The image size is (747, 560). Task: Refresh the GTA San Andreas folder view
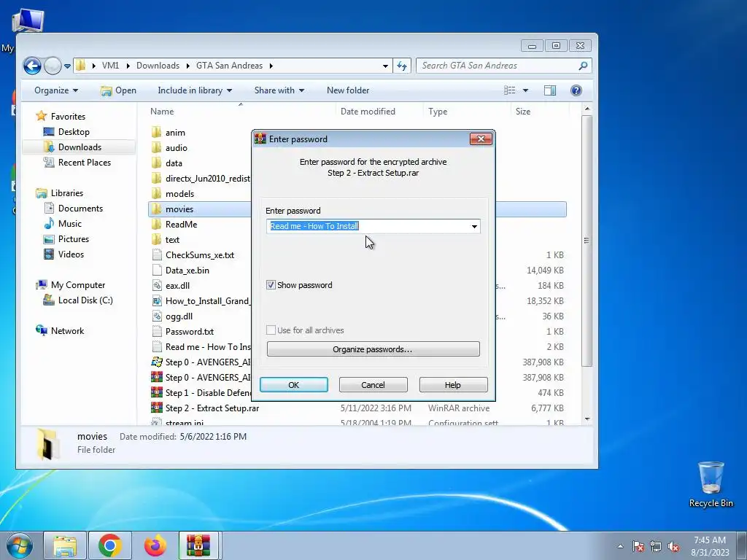tap(402, 66)
